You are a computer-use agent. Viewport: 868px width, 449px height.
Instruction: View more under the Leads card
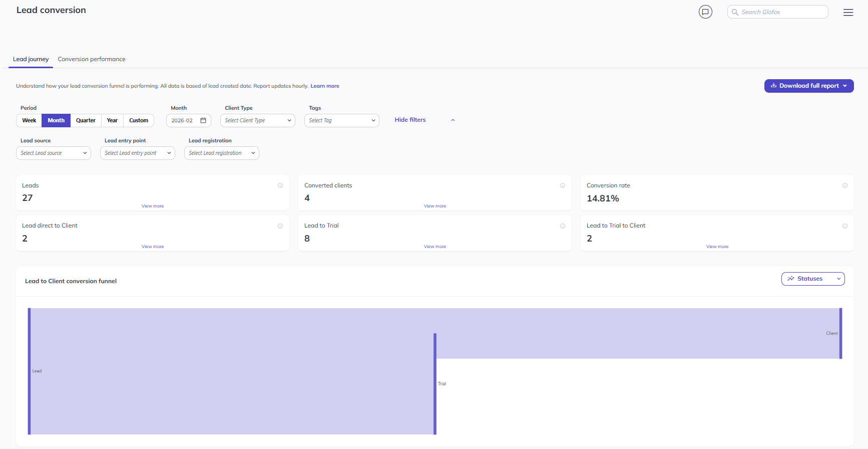click(153, 206)
